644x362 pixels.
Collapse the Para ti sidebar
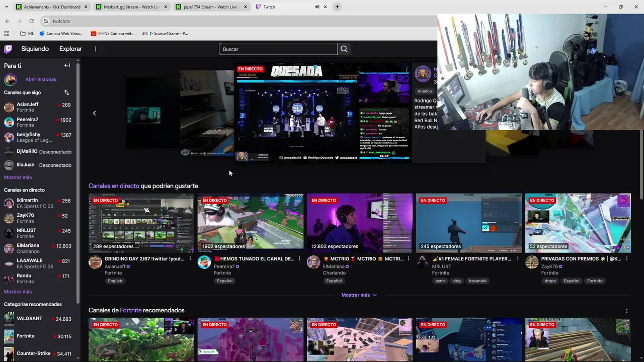point(67,65)
